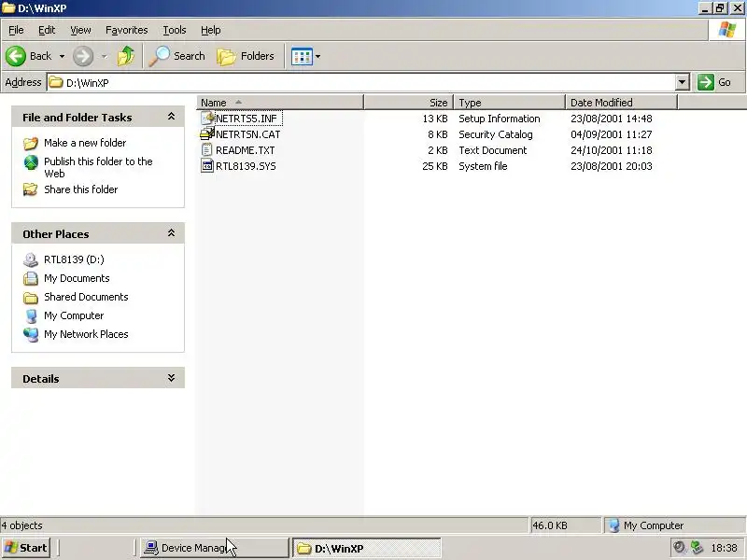Collapse the Other Places panel

tap(171, 233)
